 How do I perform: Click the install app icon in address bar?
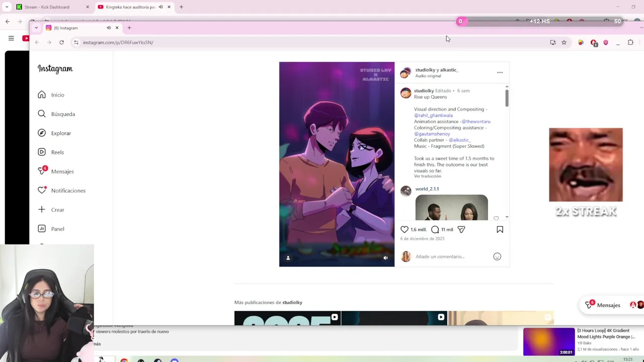click(x=553, y=42)
